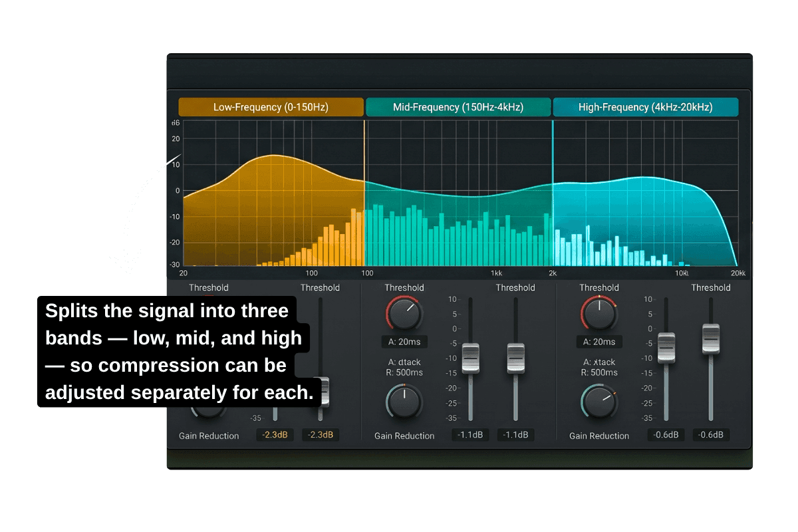Click the left -2.3dB value box
The height and width of the screenshot is (532, 798).
[275, 435]
